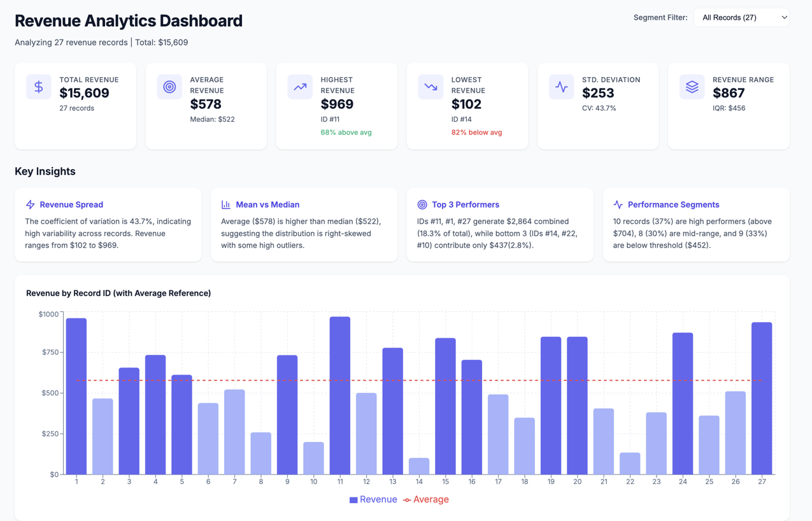812x521 pixels.
Task: Click the pulse icon in Std. Deviation card
Action: click(561, 87)
